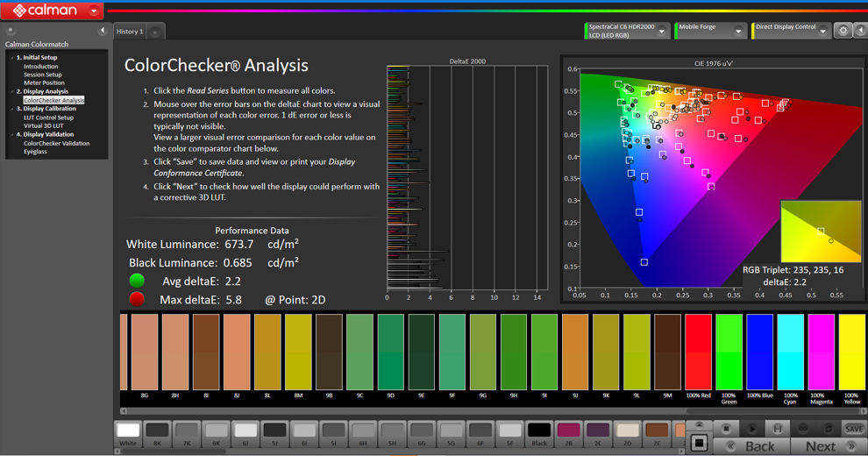This screenshot has width=868, height=456.
Task: Collapse the 2. Display Analysis section
Action: coord(11,91)
